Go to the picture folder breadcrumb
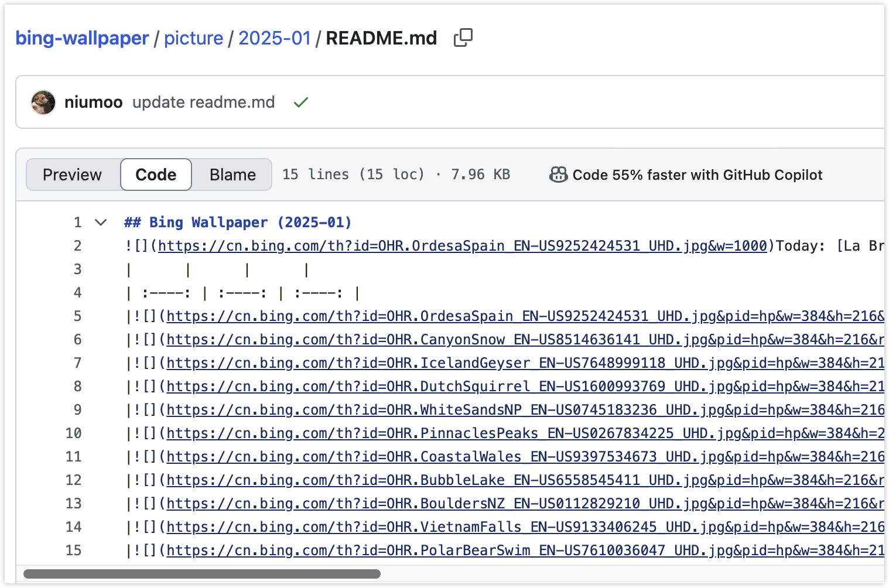889x588 pixels. tap(193, 38)
